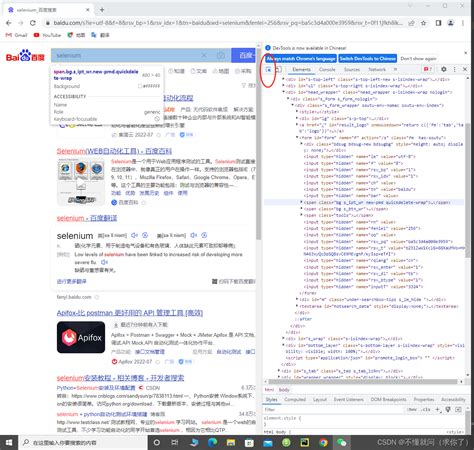Switch to the Sources tab
The height and width of the screenshot is (450, 474).
pyautogui.click(x=352, y=69)
